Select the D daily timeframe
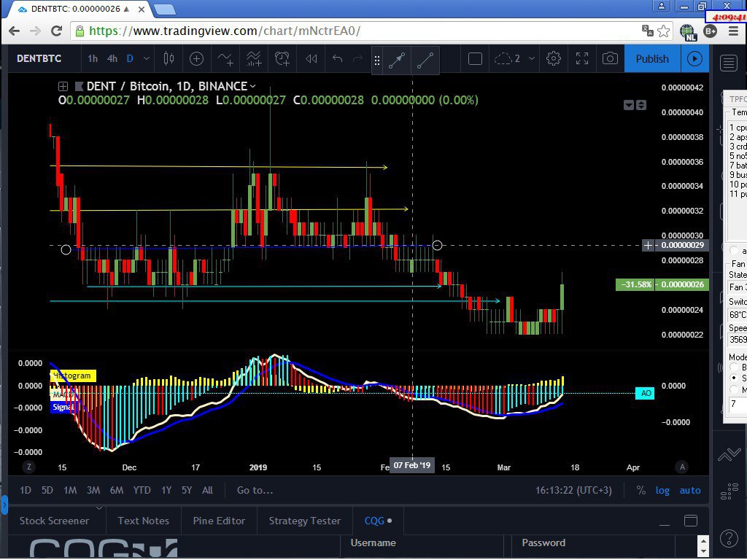 click(130, 58)
